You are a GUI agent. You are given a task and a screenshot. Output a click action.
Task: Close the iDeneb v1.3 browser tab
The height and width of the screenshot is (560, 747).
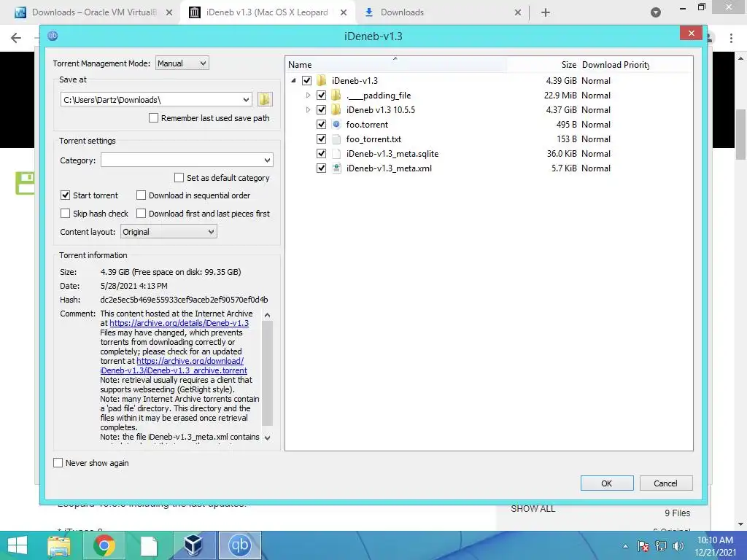coord(344,12)
